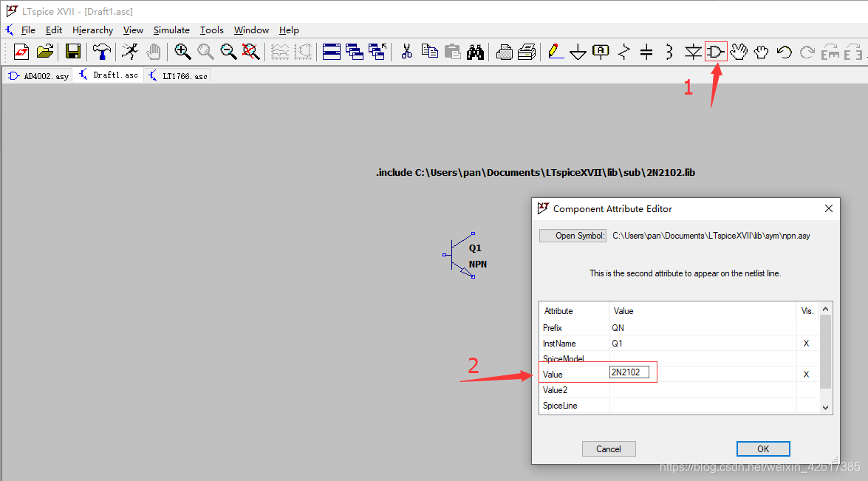Screen dimensions: 868x481
Task: Place a capacitor from the toolbar
Action: pyautogui.click(x=646, y=52)
